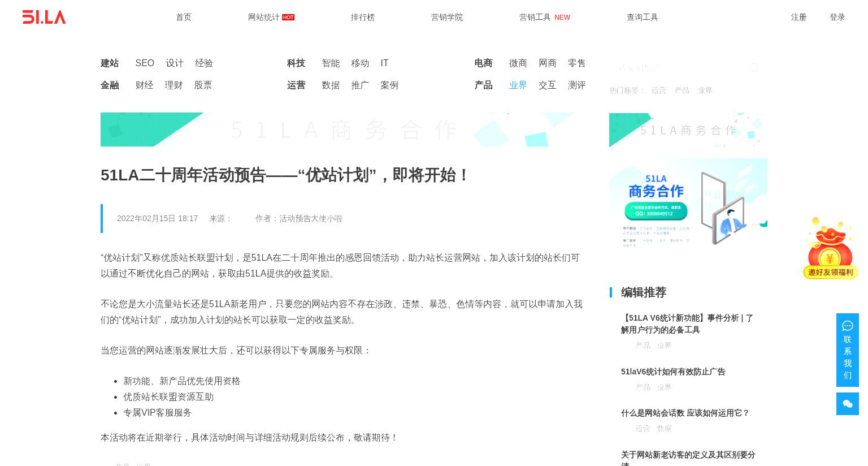868x466 pixels.
Task: Click the date 2022年02月15日 18:17
Action: (x=157, y=218)
